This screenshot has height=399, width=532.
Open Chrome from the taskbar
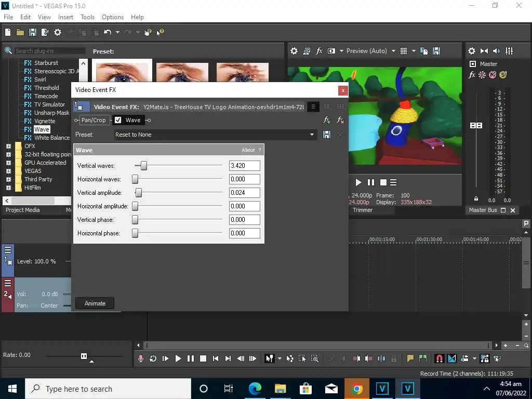[x=356, y=389]
